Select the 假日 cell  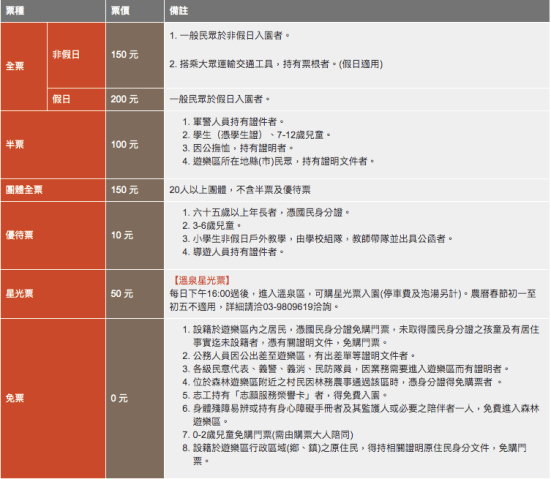click(x=76, y=99)
